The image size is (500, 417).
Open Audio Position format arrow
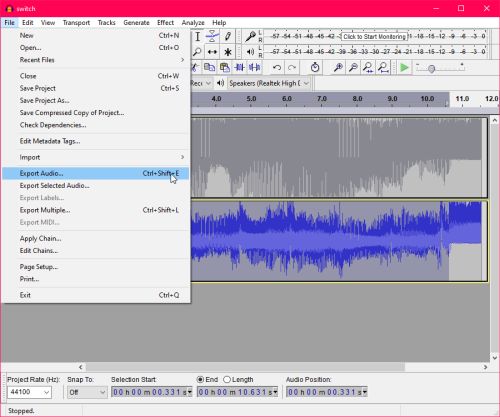pyautogui.click(x=365, y=392)
